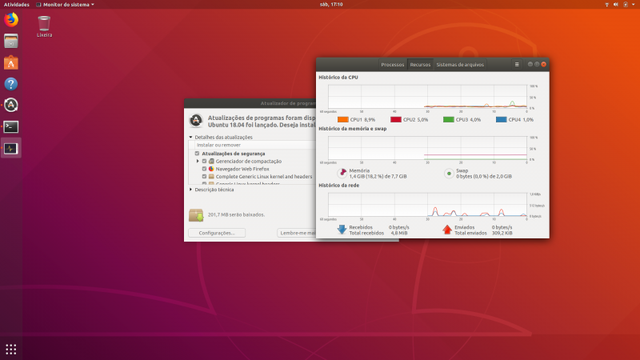Image resolution: width=640 pixels, height=360 pixels.
Task: Switch to the Processos tab
Action: [x=392, y=64]
